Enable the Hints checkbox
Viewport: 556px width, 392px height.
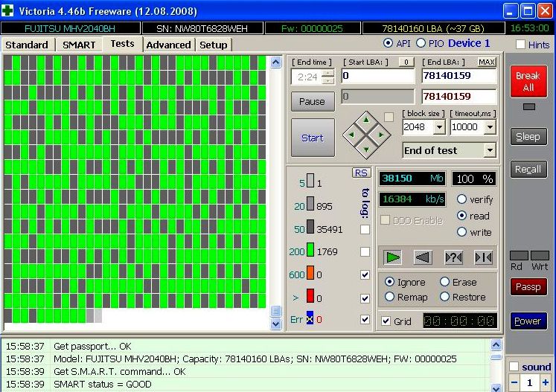click(520, 45)
